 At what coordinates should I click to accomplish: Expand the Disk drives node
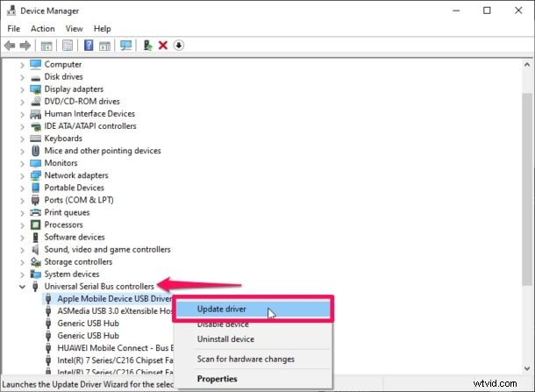tap(22, 77)
